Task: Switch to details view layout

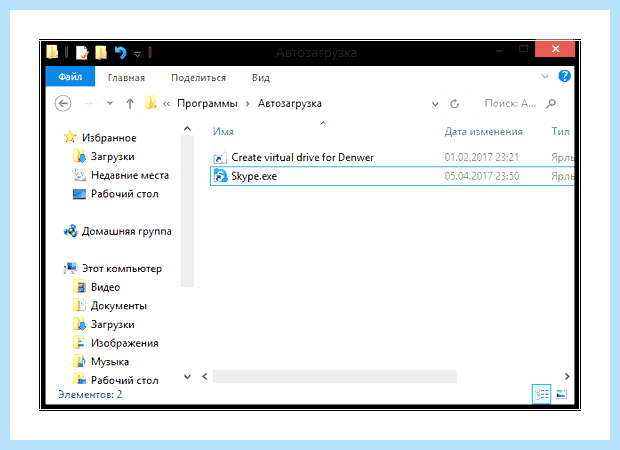Action: (x=541, y=394)
